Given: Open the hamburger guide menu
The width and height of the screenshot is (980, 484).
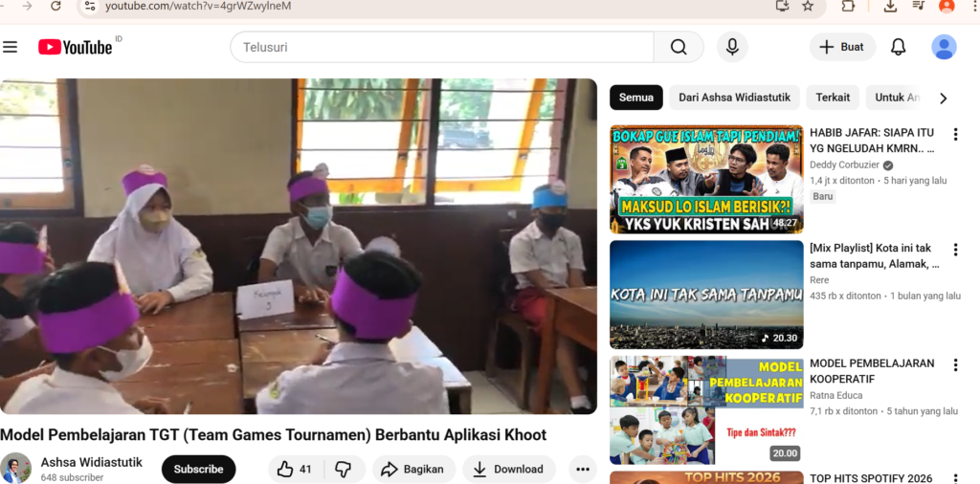Looking at the screenshot, I should 11,47.
